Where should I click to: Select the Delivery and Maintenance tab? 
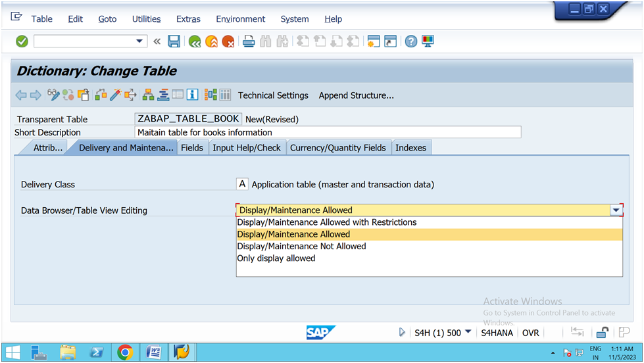(123, 148)
